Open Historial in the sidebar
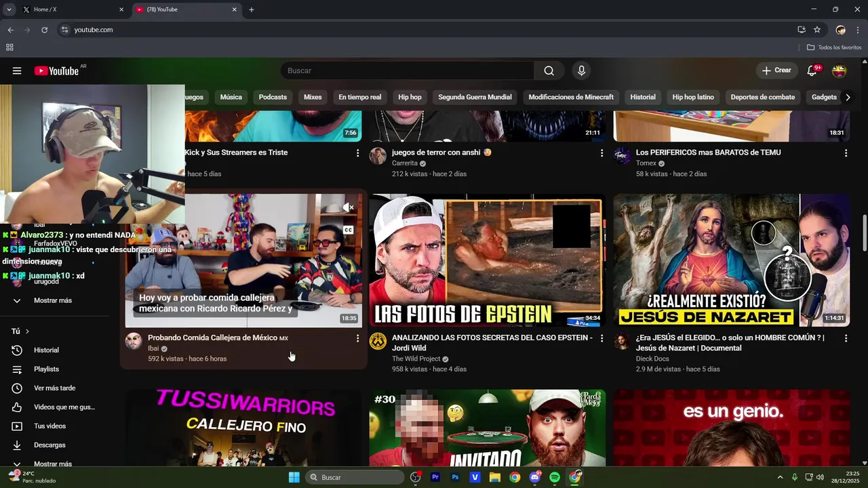Image resolution: width=868 pixels, height=488 pixels. coord(46,350)
